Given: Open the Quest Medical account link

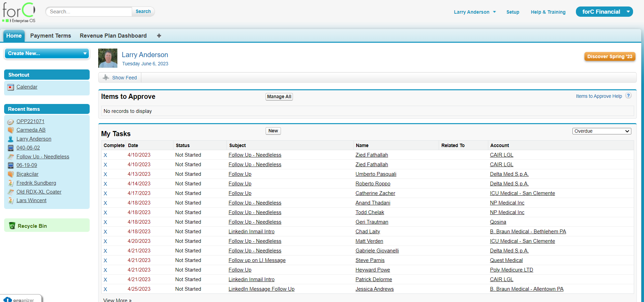Looking at the screenshot, I should pos(506,260).
